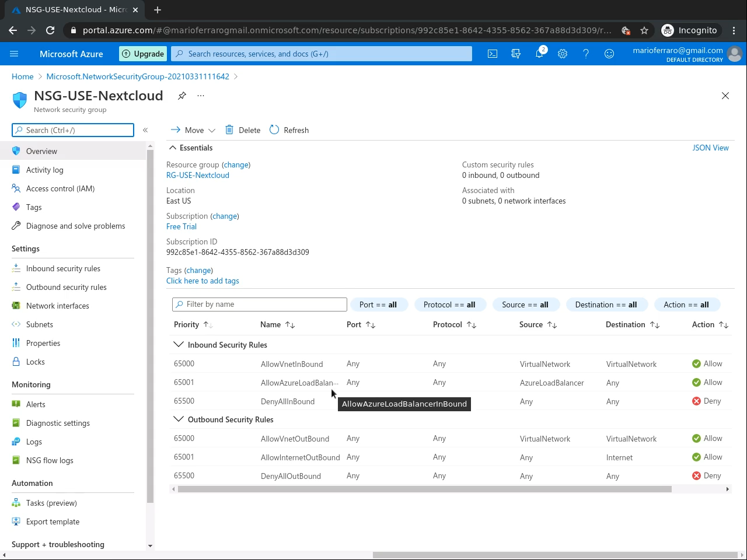Click the account avatar picture
This screenshot has height=560, width=747.
pos(735,54)
